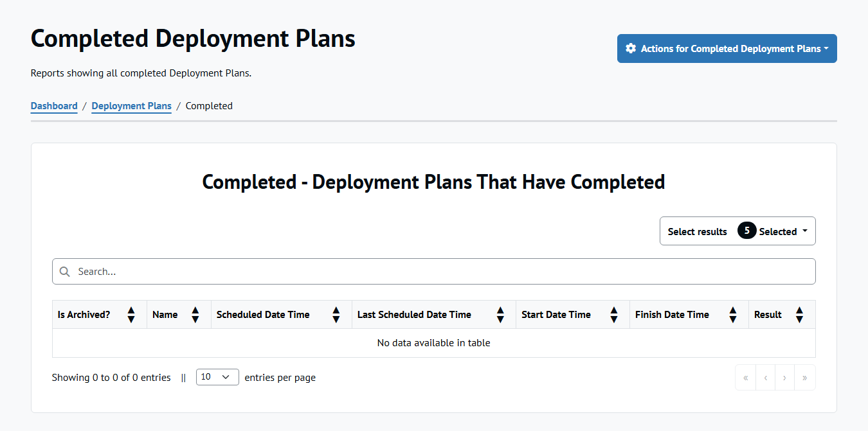Go to last page of results
The height and width of the screenshot is (431, 868).
click(805, 378)
